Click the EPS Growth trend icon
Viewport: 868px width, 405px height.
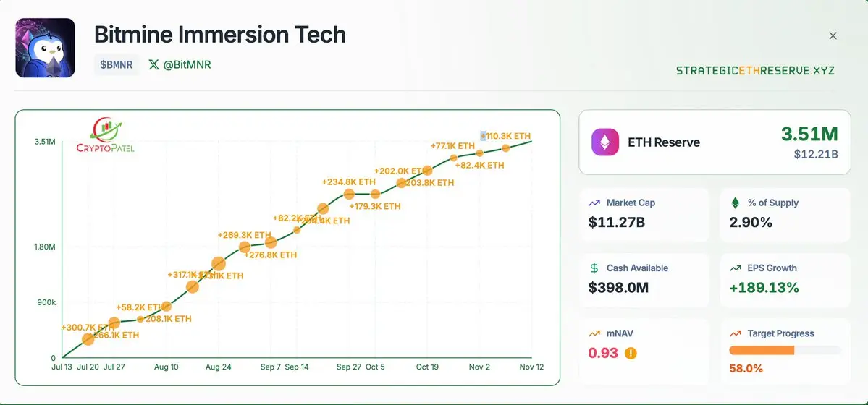[x=736, y=268]
